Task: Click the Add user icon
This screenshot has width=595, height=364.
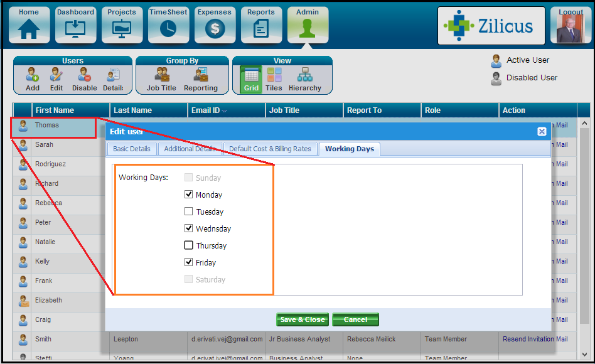Action: 33,76
